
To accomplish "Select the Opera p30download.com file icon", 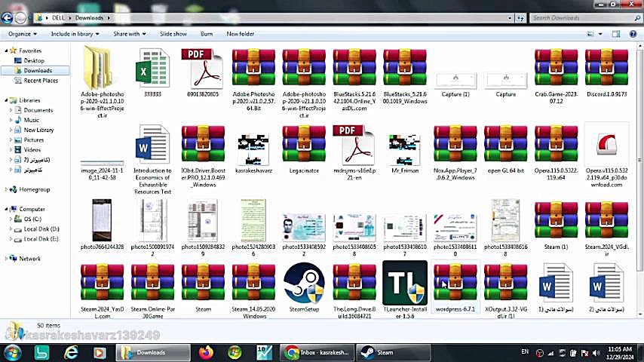I will click(606, 144).
